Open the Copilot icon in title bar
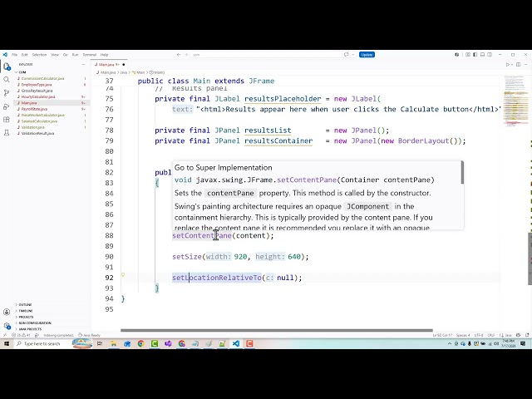This screenshot has height=399, width=532. coord(456,55)
